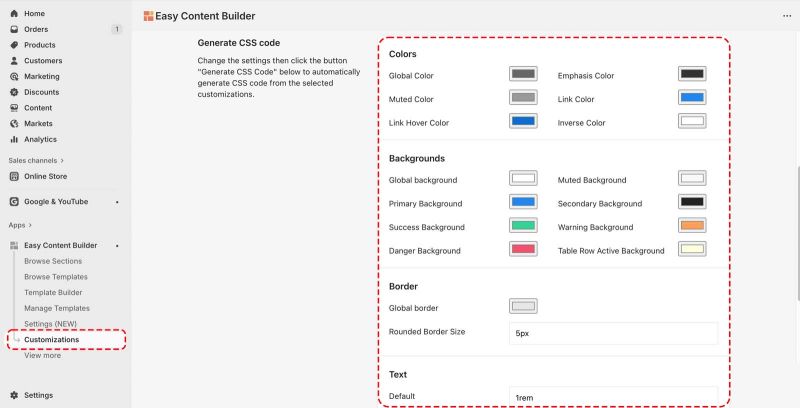This screenshot has width=800, height=408.
Task: Go to Template Builder
Action: coord(53,292)
